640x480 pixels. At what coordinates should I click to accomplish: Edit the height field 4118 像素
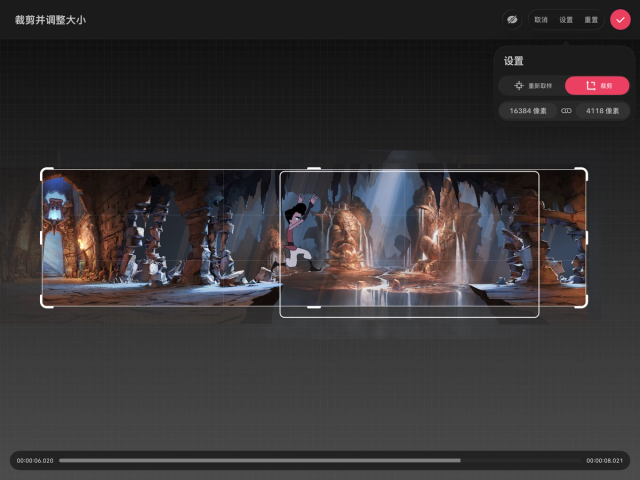(602, 111)
